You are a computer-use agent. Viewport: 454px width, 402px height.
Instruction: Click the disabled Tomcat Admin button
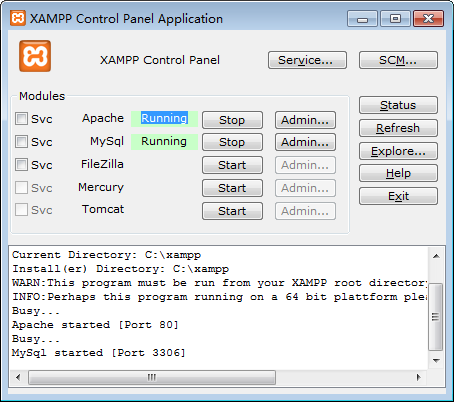tap(305, 211)
